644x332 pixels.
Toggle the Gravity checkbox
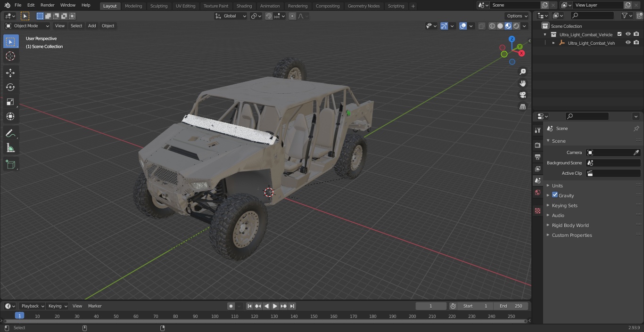[555, 195]
